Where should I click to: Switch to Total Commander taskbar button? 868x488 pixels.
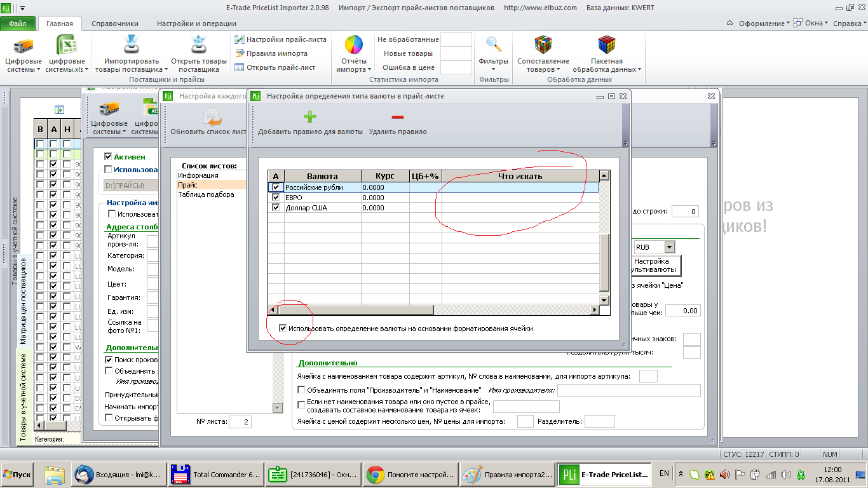(217, 475)
